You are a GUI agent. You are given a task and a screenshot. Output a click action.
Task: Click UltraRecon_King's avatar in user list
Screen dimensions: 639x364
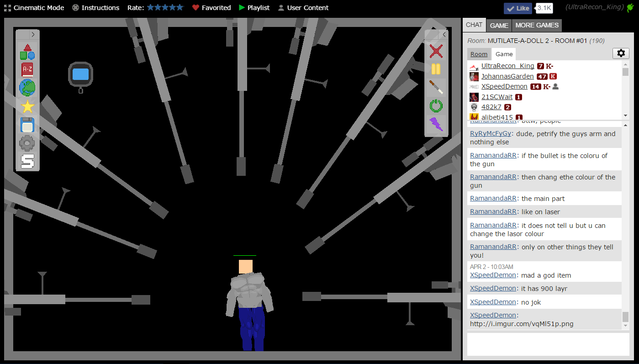tap(474, 66)
